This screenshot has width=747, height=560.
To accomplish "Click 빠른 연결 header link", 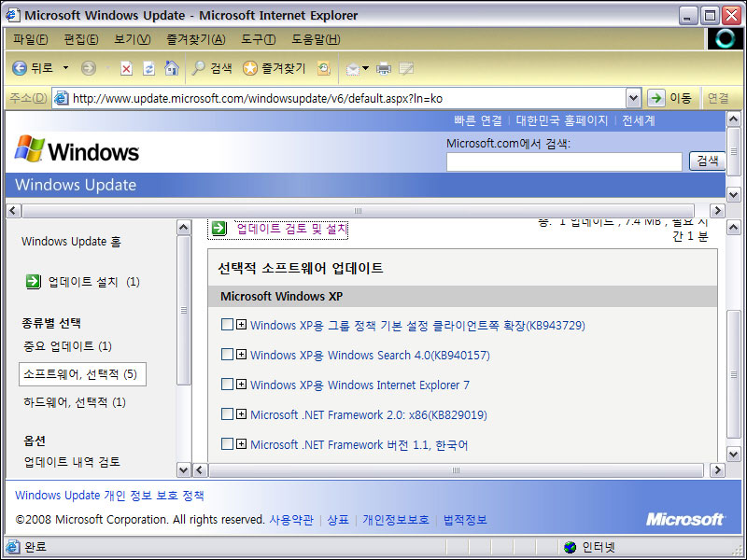I will click(x=478, y=120).
